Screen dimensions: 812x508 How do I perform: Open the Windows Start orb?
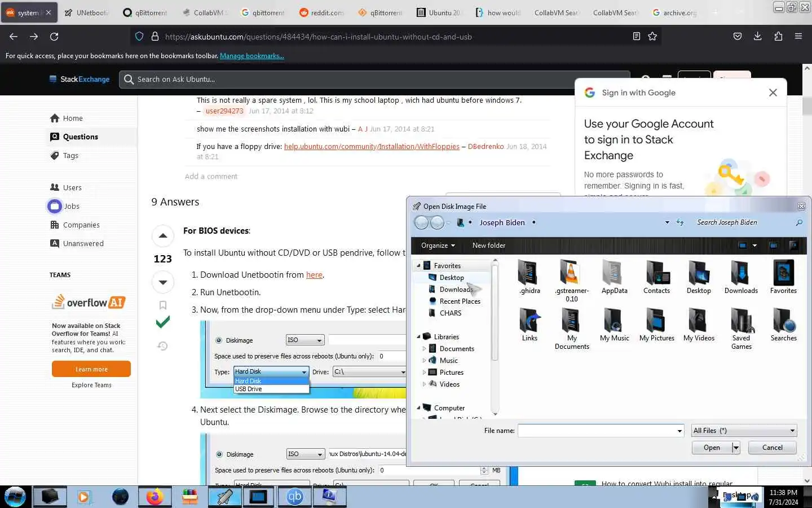[x=15, y=497]
